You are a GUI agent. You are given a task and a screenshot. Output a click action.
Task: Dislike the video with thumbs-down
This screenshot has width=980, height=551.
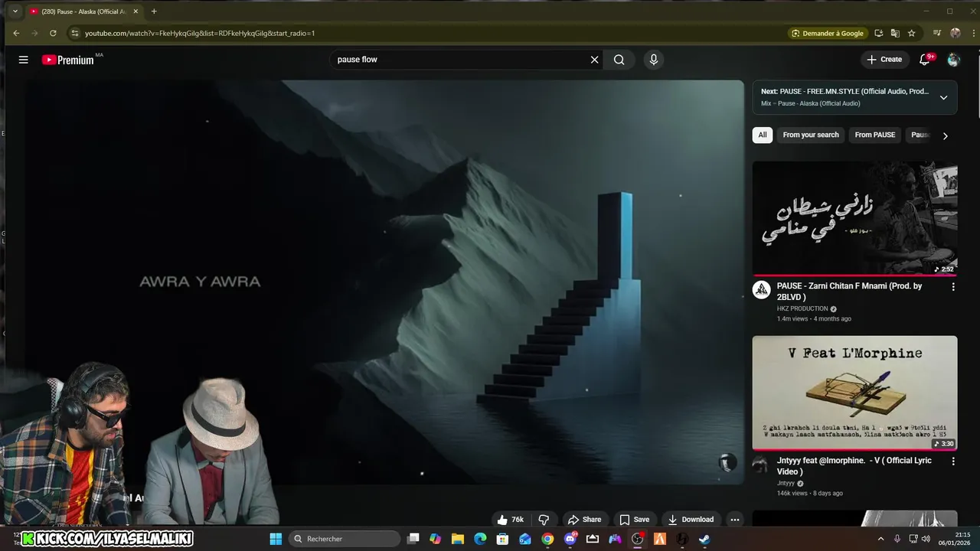pos(544,520)
